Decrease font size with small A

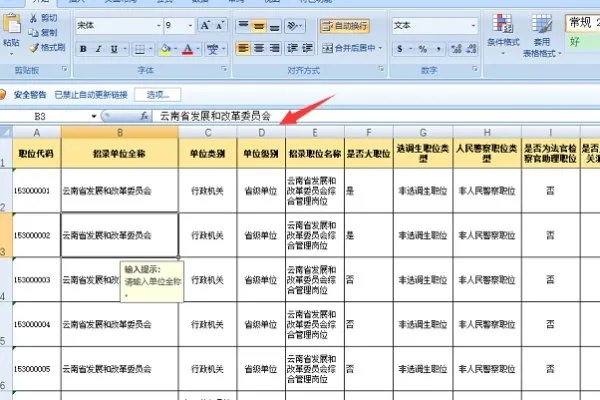click(220, 26)
